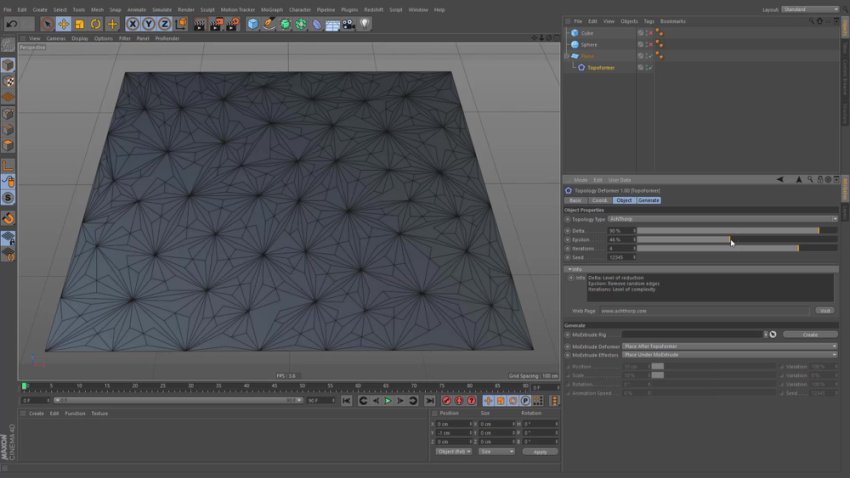The height and width of the screenshot is (478, 850).
Task: Open the Character menu
Action: click(300, 10)
